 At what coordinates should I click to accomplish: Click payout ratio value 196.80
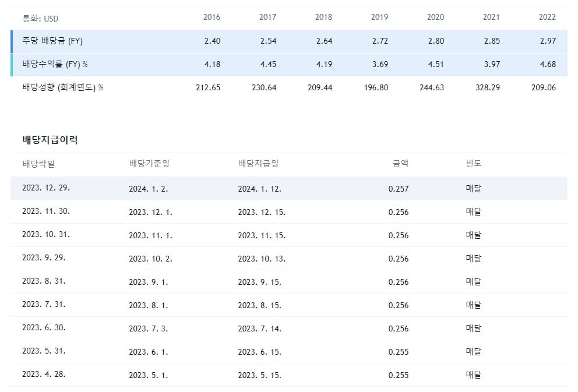376,88
